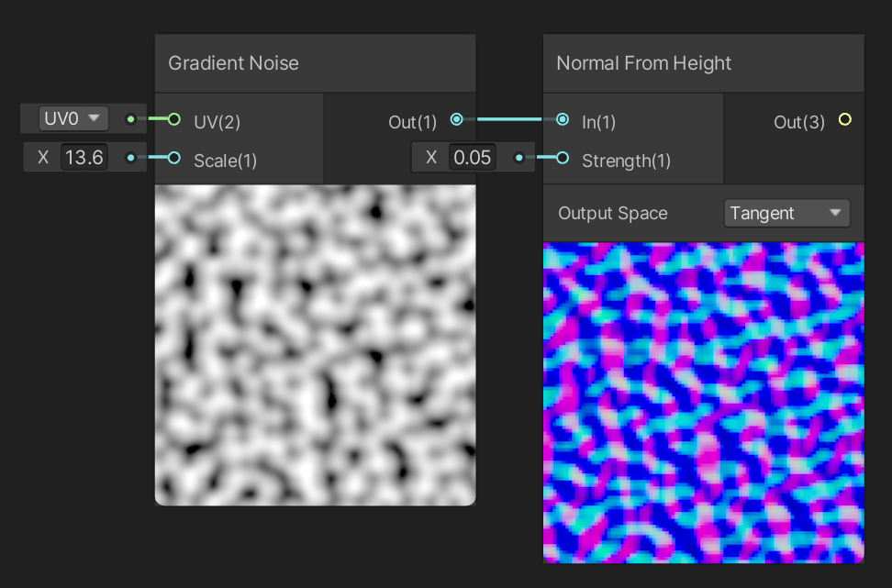Select the Out(3) output port of Normal From Height
This screenshot has height=588, width=892.
(x=846, y=119)
